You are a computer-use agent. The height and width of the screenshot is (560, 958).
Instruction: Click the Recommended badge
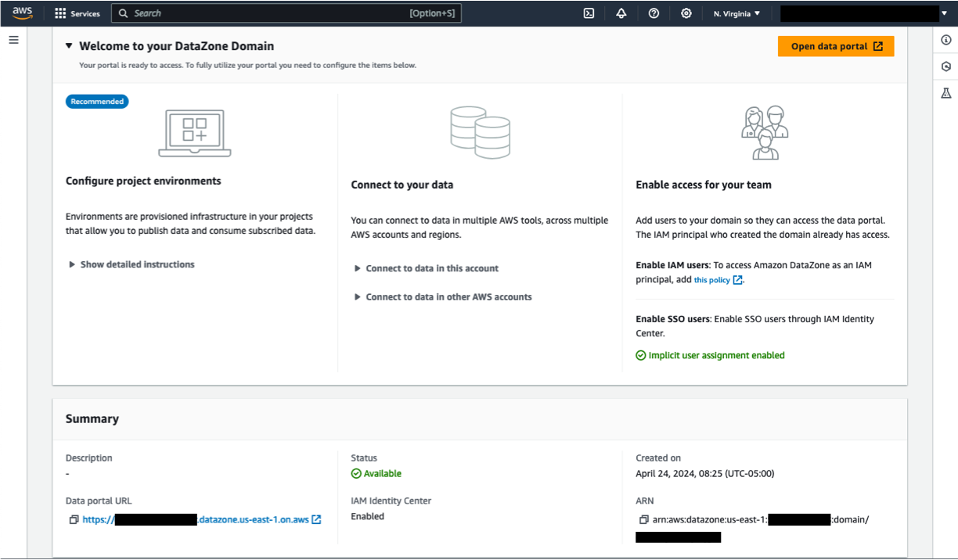point(97,102)
